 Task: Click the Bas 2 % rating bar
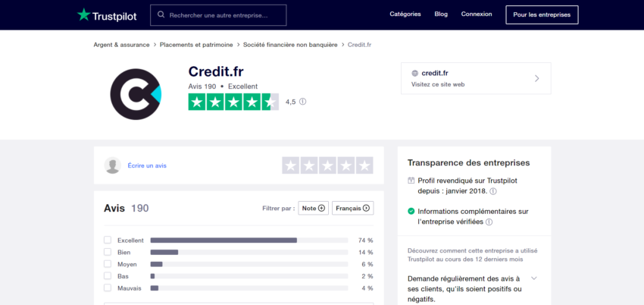click(249, 276)
